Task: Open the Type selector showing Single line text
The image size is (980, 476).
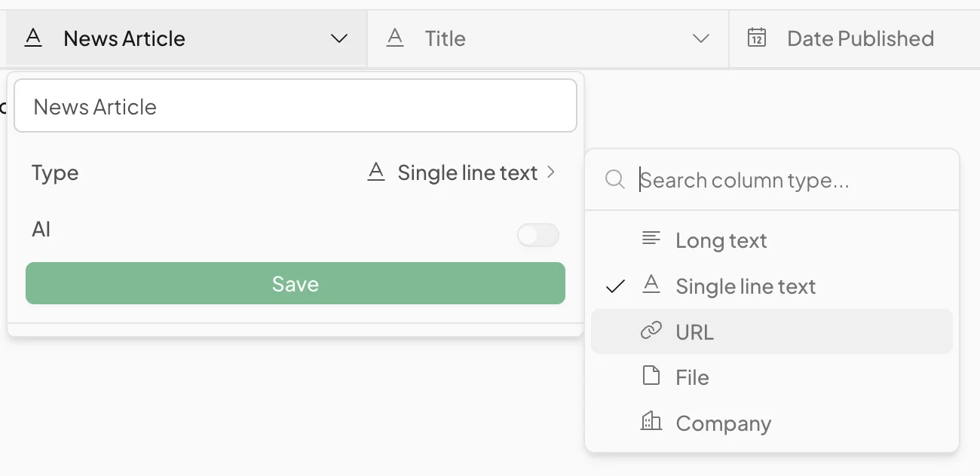Action: pos(461,173)
